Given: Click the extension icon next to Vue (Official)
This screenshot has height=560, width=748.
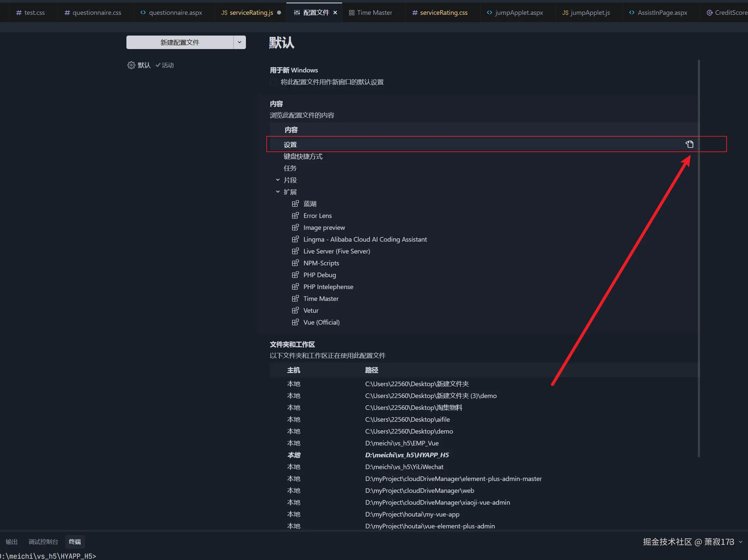Looking at the screenshot, I should point(295,322).
